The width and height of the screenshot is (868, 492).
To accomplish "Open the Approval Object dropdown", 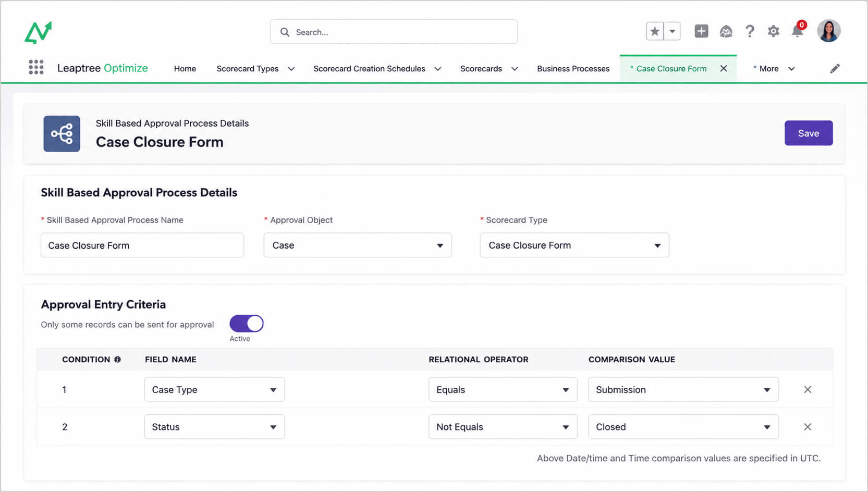I will pyautogui.click(x=358, y=245).
